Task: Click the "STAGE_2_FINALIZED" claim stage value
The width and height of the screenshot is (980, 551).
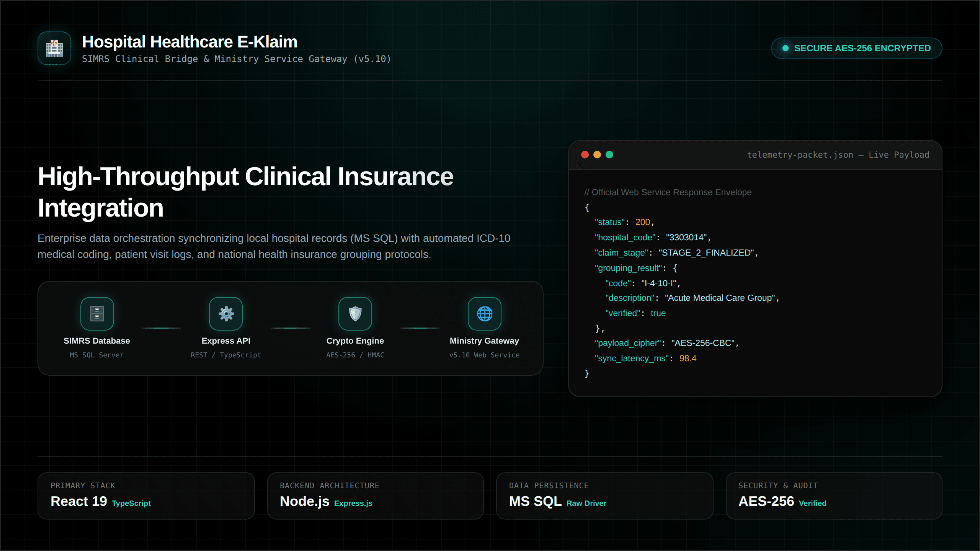Action: click(706, 253)
